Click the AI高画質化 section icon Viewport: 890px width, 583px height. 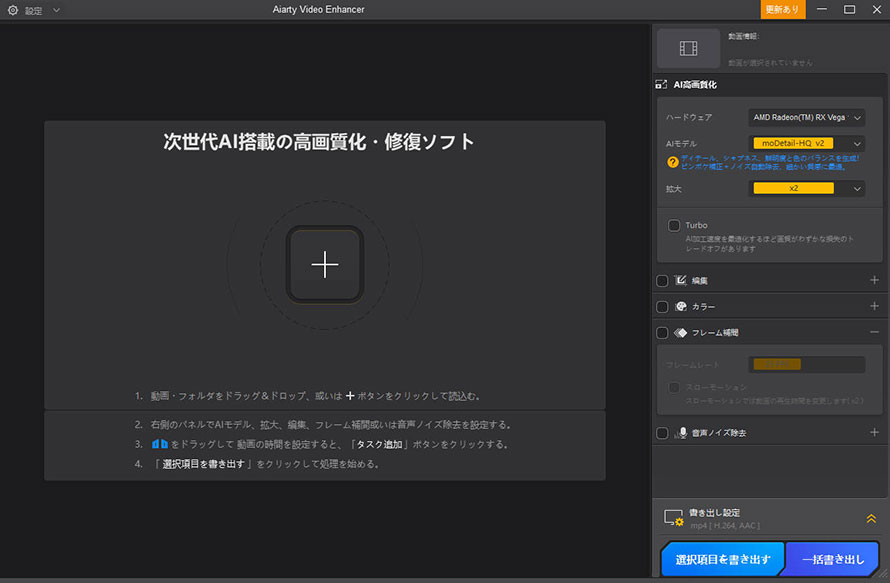click(x=661, y=85)
